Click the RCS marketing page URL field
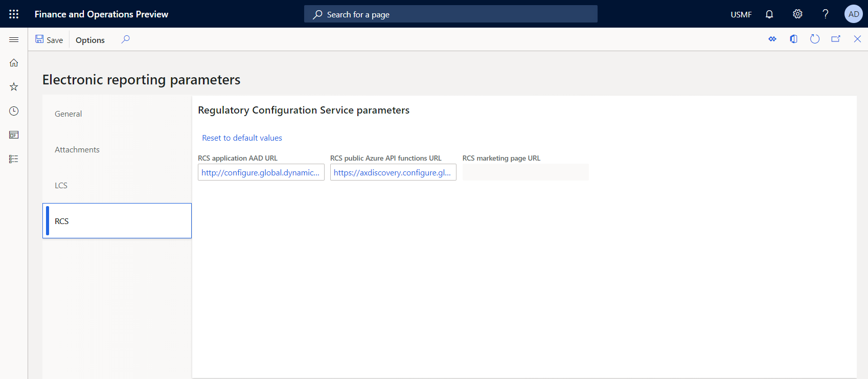This screenshot has height=379, width=868. [526, 172]
